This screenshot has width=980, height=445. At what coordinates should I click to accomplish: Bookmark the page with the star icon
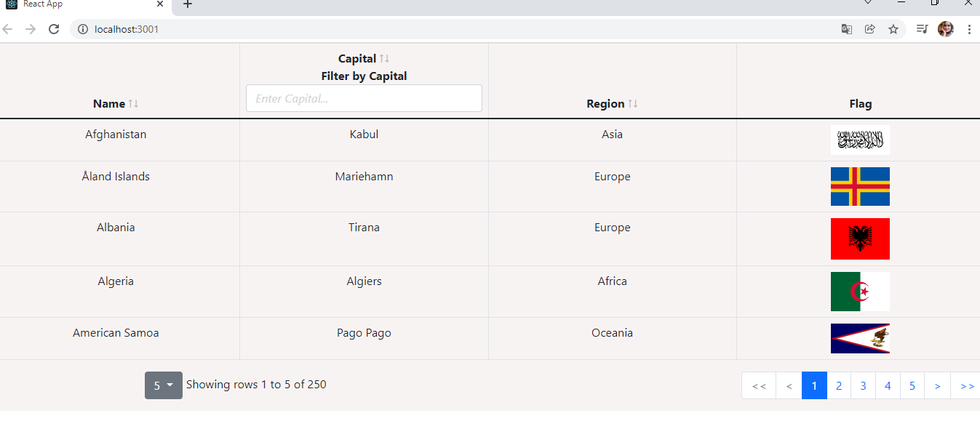click(893, 29)
